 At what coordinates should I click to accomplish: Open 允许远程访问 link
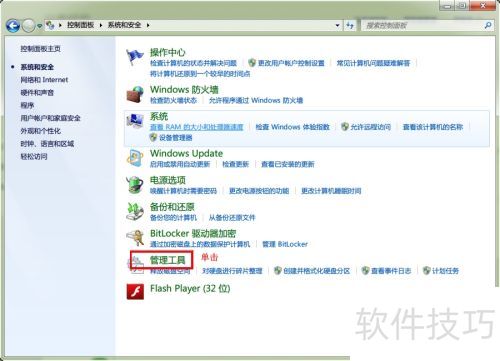click(371, 127)
